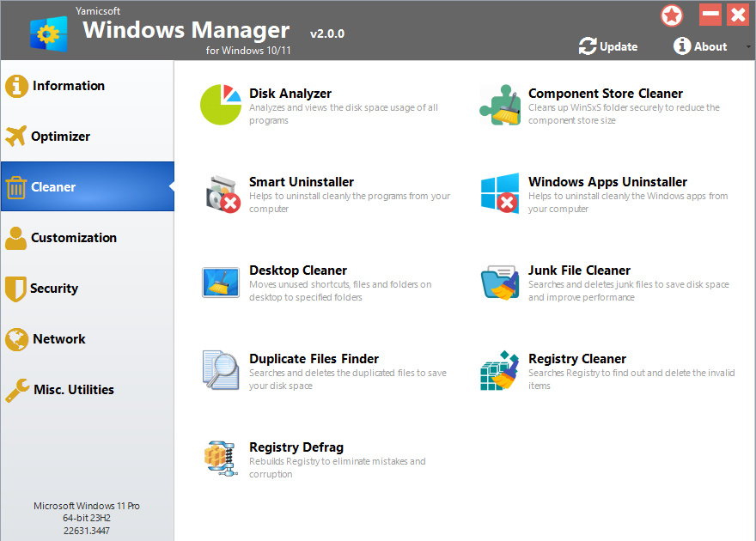The image size is (756, 541).
Task: Click the Duplicate Files Finder magnifier icon
Action: (x=221, y=370)
